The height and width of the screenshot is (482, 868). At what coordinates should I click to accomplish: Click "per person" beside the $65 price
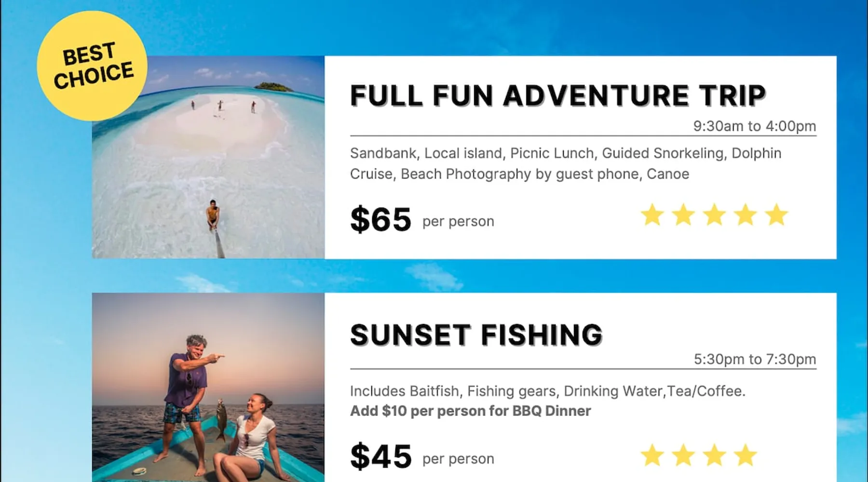click(x=458, y=222)
